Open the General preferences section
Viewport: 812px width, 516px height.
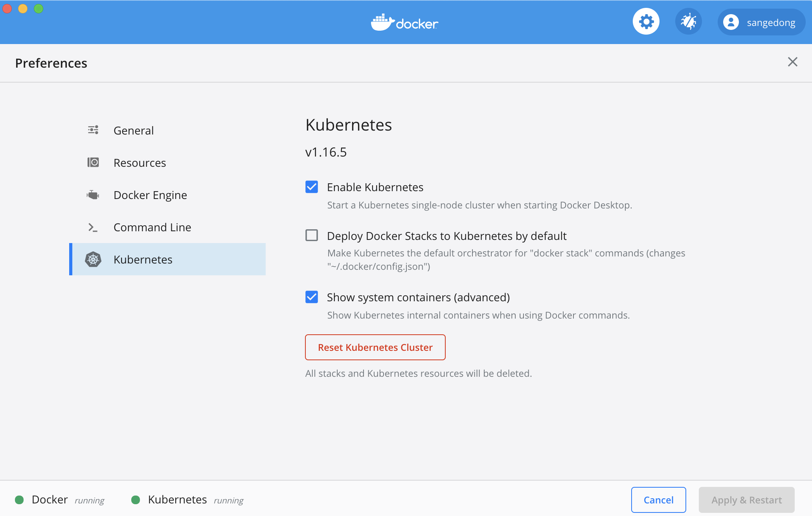click(134, 131)
